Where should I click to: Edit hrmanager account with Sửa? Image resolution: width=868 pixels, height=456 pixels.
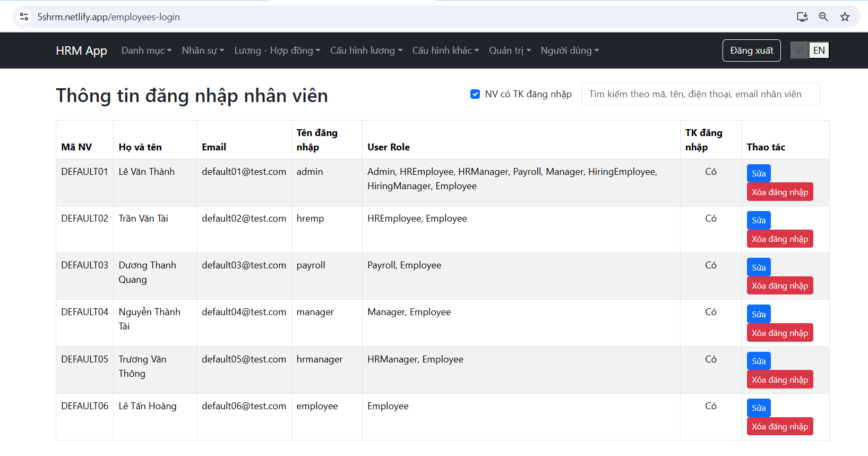(x=759, y=361)
